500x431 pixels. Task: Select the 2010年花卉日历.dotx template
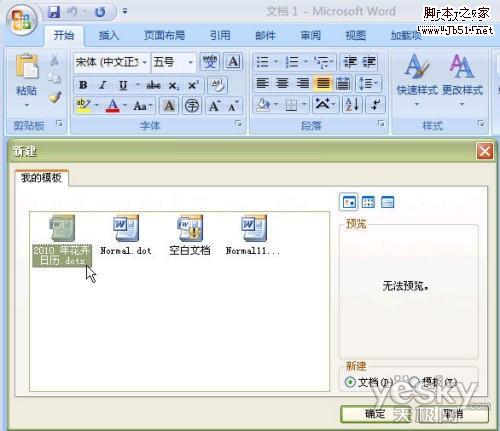62,240
